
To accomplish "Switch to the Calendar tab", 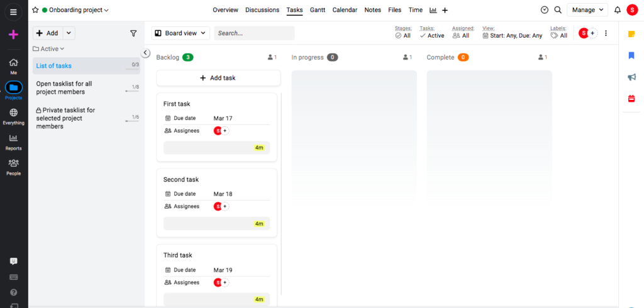I will pos(345,10).
